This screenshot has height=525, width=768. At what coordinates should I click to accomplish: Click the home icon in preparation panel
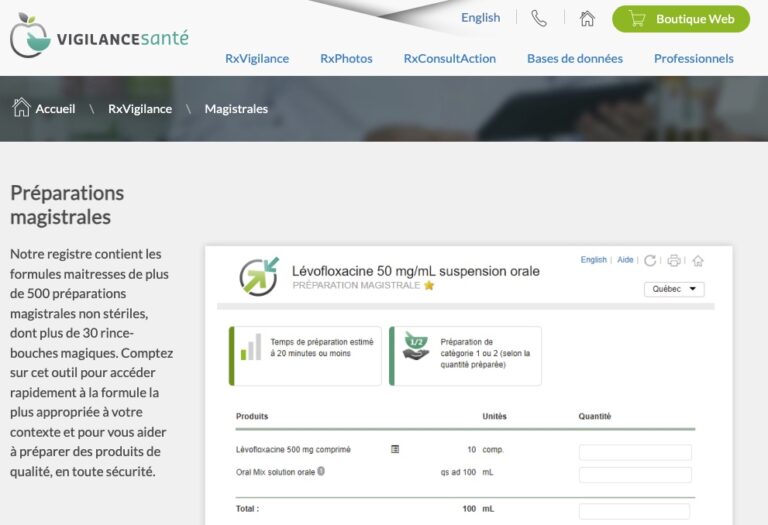pyautogui.click(x=698, y=261)
